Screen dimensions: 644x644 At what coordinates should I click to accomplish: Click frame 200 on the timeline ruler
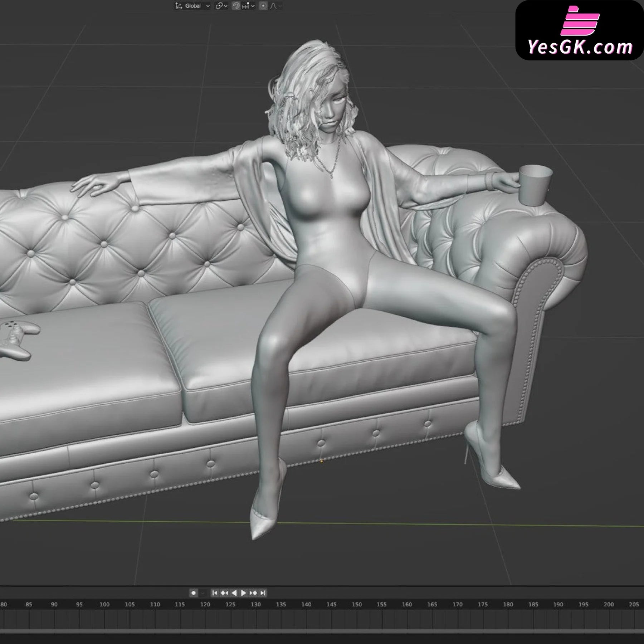[609, 604]
